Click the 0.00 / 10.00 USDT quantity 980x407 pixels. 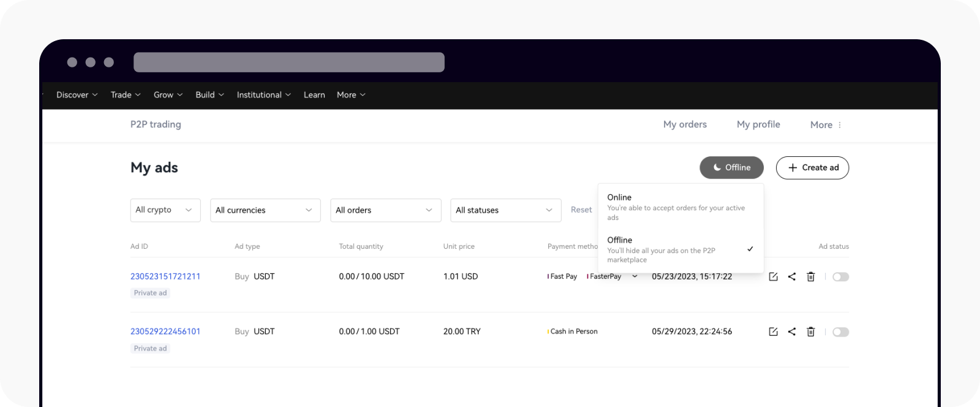(x=372, y=276)
